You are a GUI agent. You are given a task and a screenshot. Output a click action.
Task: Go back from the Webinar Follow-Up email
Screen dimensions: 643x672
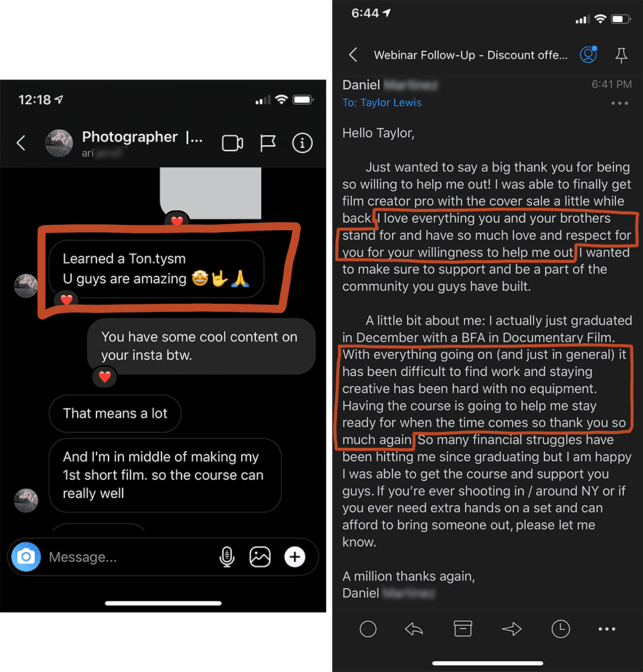click(353, 55)
